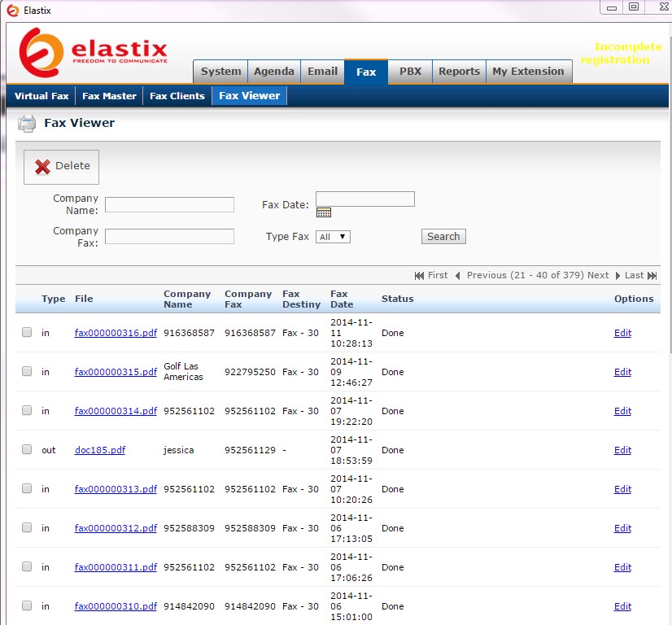Click the First page double-arrow icon

click(419, 276)
